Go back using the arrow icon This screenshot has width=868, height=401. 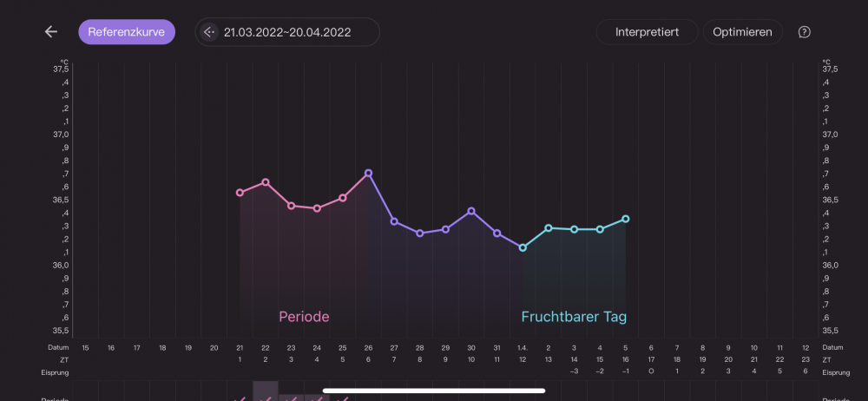point(51,32)
